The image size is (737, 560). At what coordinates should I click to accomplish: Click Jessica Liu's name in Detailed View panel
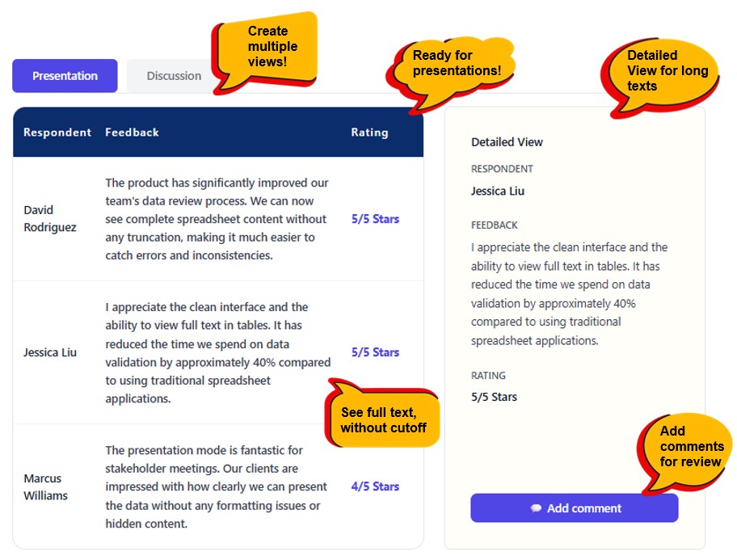click(x=498, y=192)
